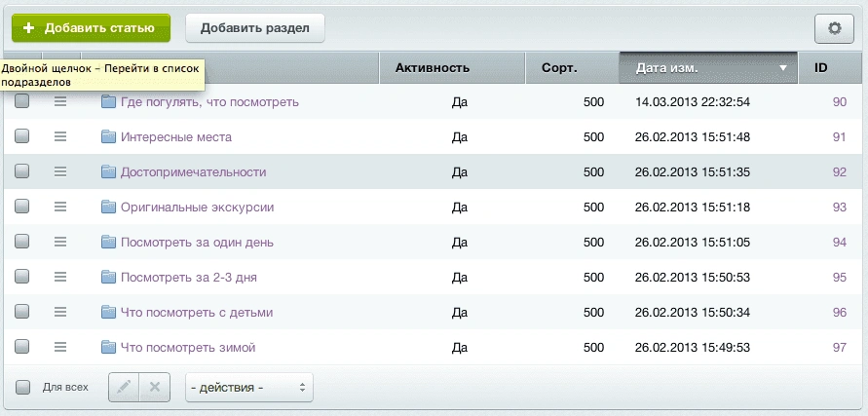Click the Добавить раздел button
This screenshot has width=868, height=416.
(x=254, y=28)
